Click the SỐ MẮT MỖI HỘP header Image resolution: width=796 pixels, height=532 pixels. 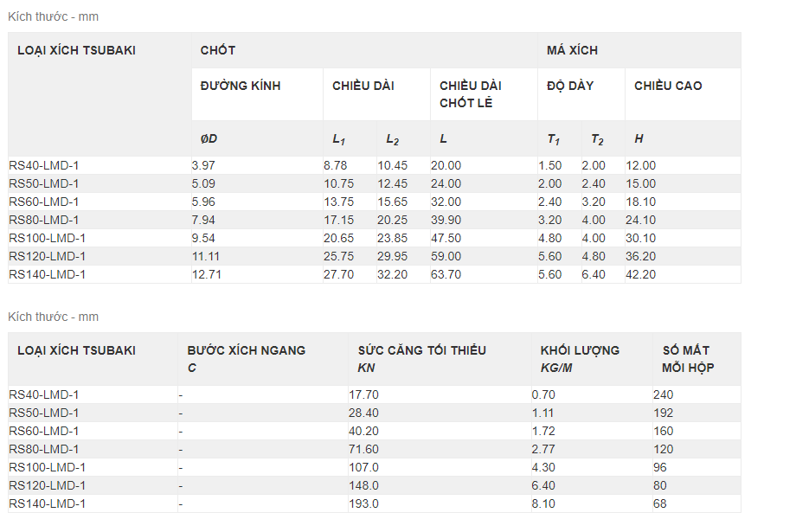[686, 358]
